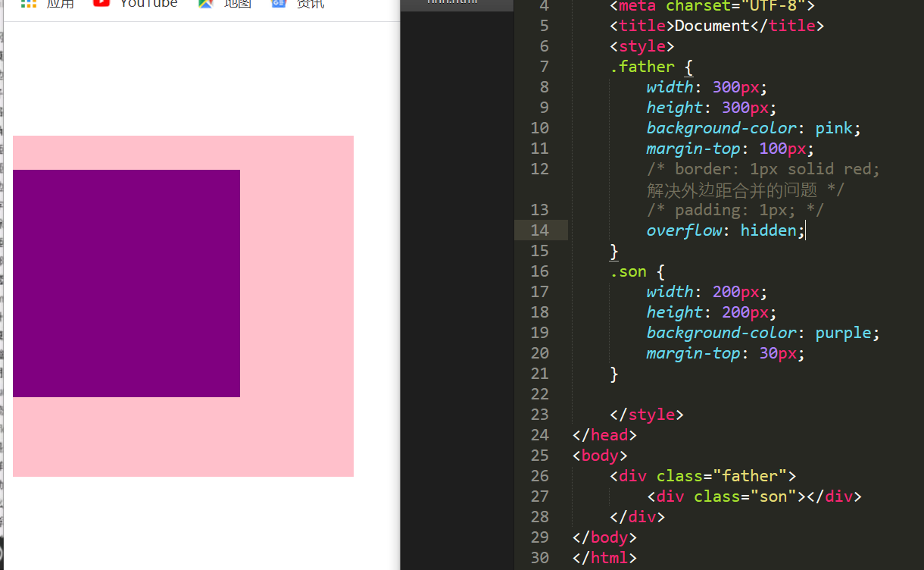
Task: Click the closing '</body>' tag
Action: 604,537
